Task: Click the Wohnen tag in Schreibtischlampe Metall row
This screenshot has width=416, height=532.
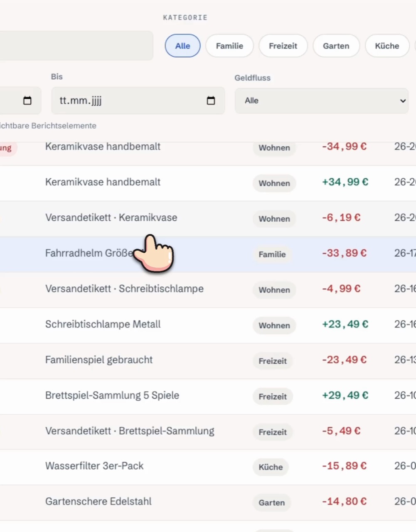Action: (x=274, y=325)
